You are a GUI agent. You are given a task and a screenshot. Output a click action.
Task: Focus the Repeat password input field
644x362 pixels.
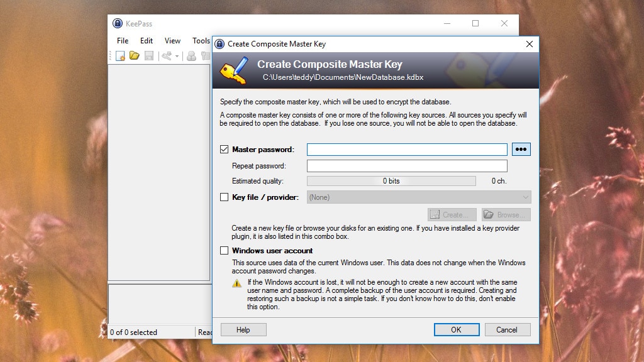click(407, 166)
